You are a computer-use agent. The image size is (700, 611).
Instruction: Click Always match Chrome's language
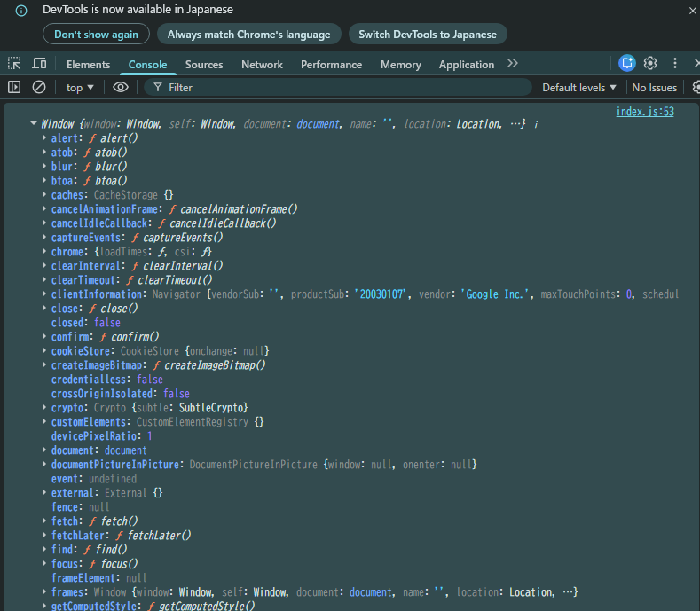coord(249,35)
